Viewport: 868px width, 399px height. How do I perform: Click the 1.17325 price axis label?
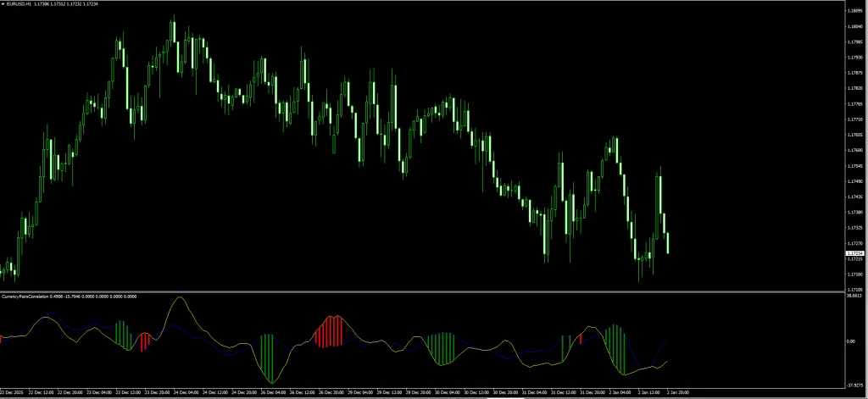(855, 227)
